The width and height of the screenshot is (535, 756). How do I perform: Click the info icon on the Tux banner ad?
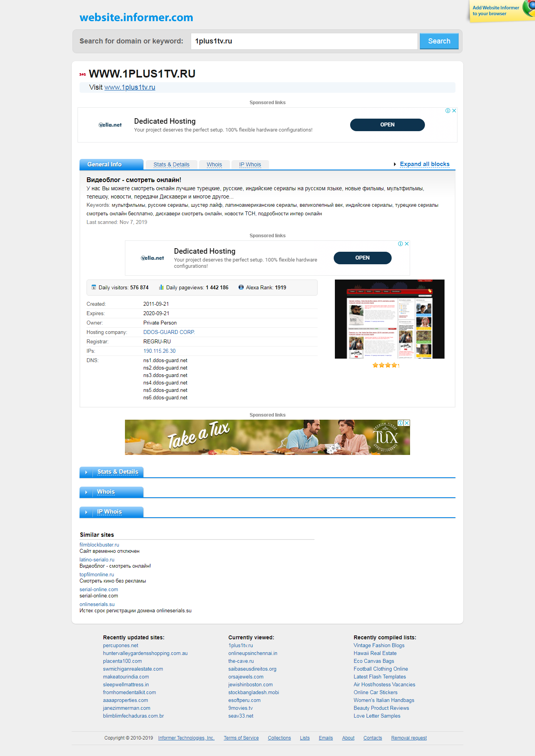click(x=401, y=423)
